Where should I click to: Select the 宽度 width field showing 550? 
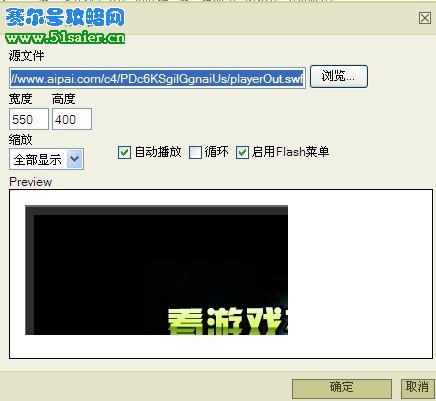coord(29,119)
